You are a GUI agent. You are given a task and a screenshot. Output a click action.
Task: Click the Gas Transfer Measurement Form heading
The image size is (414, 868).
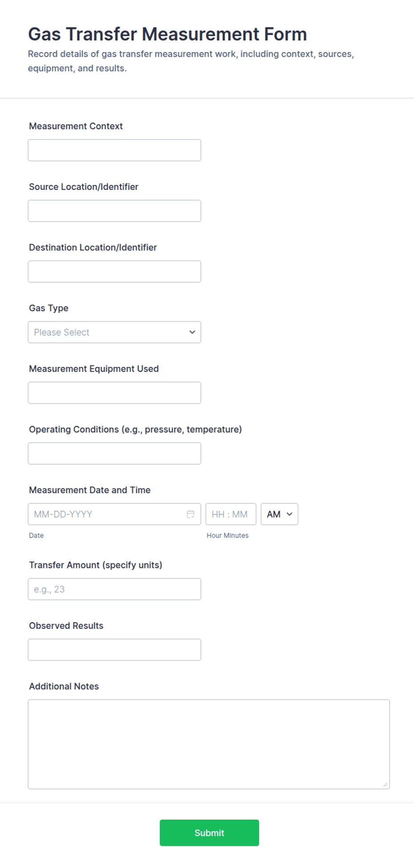[167, 34]
